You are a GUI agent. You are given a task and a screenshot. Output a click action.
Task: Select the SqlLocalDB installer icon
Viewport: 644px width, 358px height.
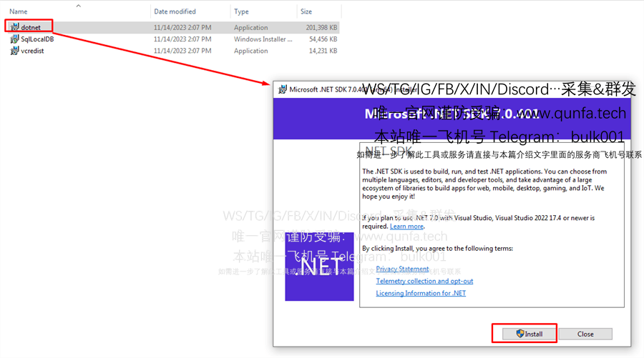point(14,39)
